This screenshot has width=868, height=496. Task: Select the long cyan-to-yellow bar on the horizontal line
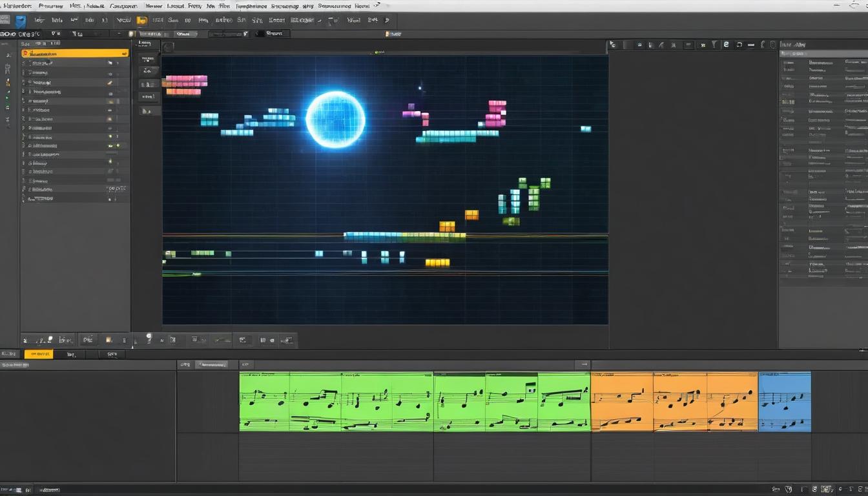(404, 236)
